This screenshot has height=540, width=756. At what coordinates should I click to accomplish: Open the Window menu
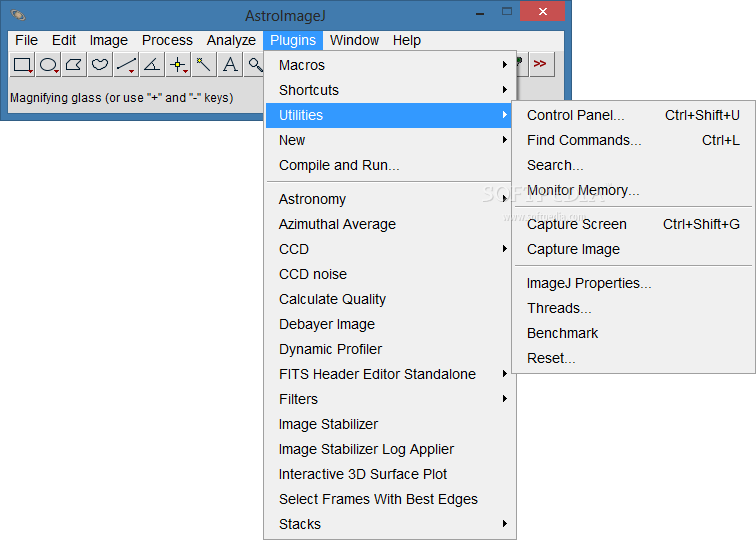354,40
